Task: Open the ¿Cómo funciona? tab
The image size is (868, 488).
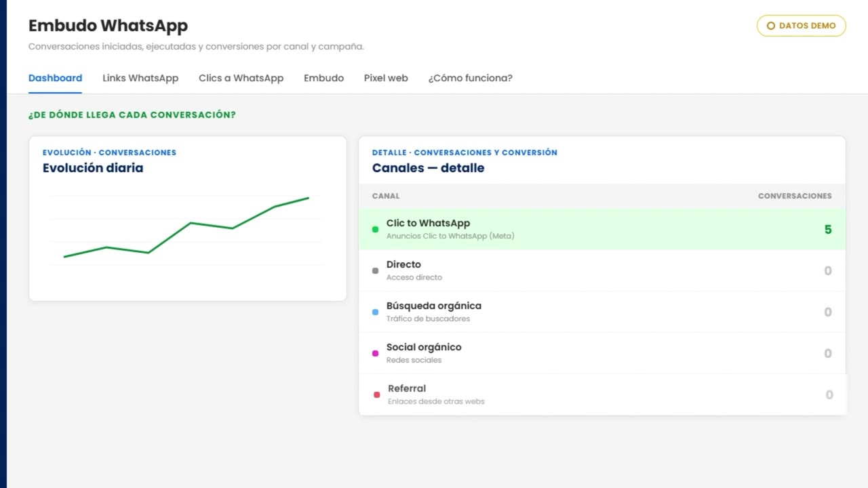Action: pos(470,78)
